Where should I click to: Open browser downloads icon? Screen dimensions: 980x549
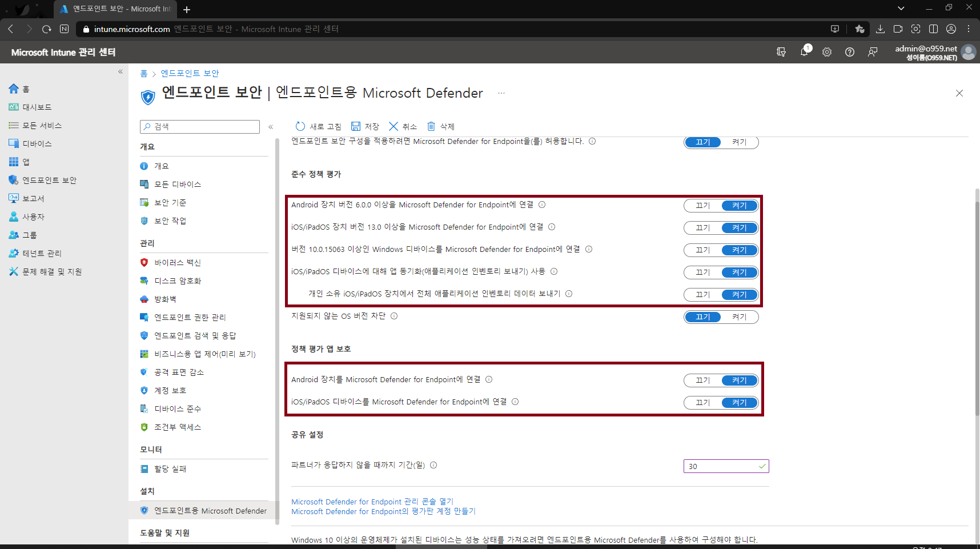(880, 29)
